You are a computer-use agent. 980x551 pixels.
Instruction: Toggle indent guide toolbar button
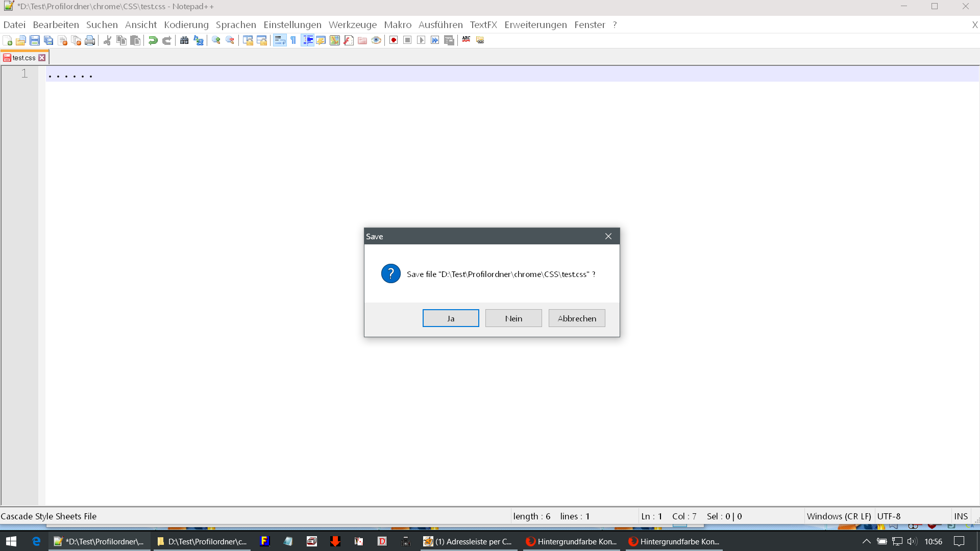(307, 40)
